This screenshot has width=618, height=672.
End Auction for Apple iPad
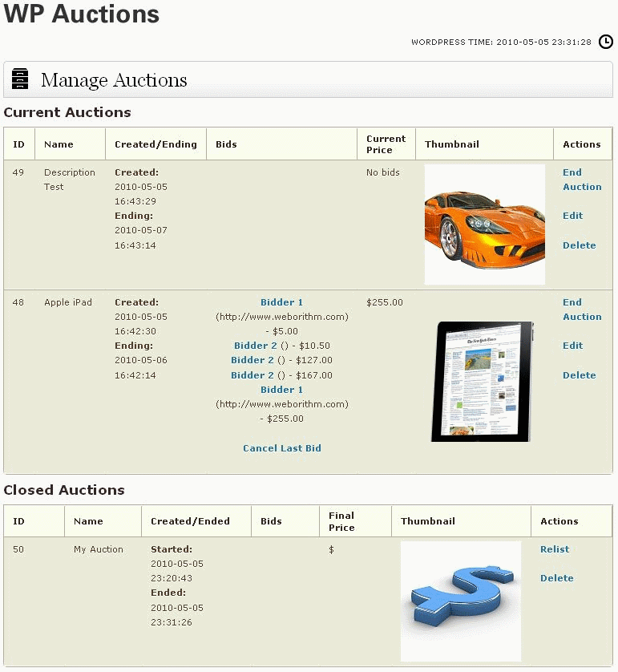(582, 310)
